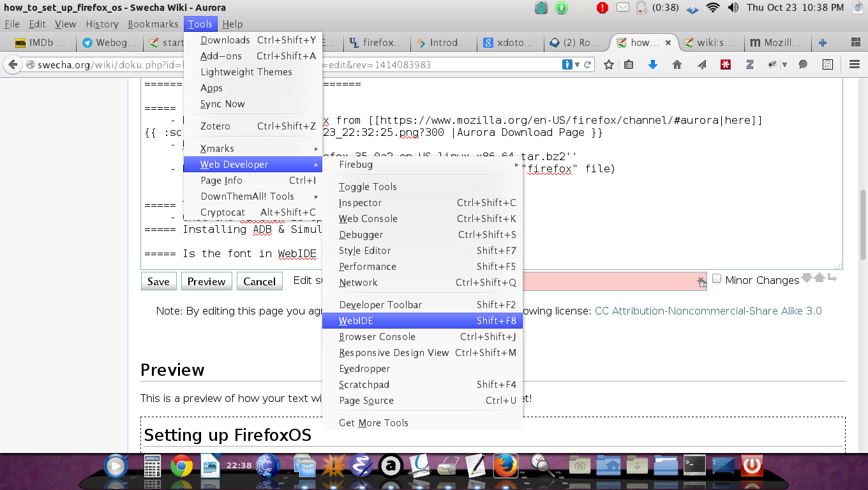
Task: Choose Inspector in the submenu
Action: click(423, 202)
